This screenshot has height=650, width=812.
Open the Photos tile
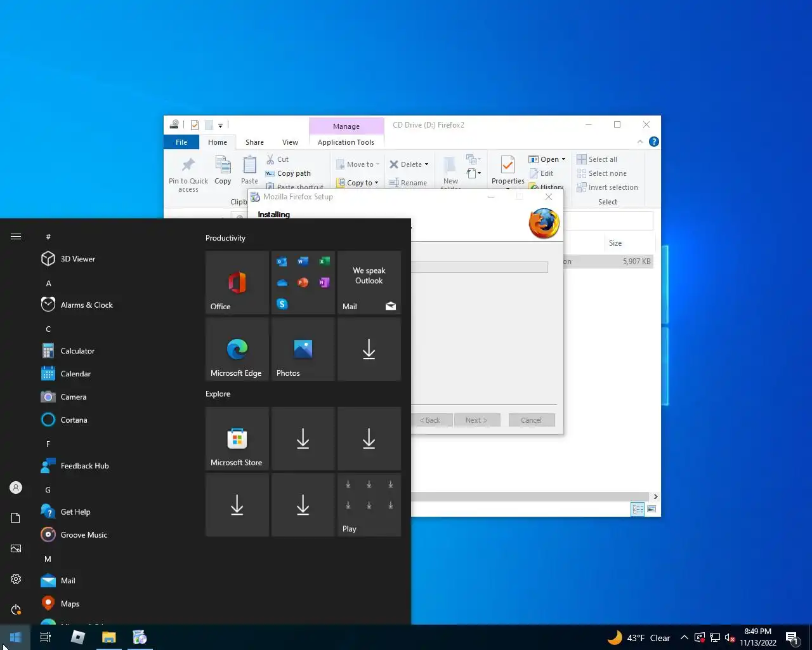click(303, 349)
